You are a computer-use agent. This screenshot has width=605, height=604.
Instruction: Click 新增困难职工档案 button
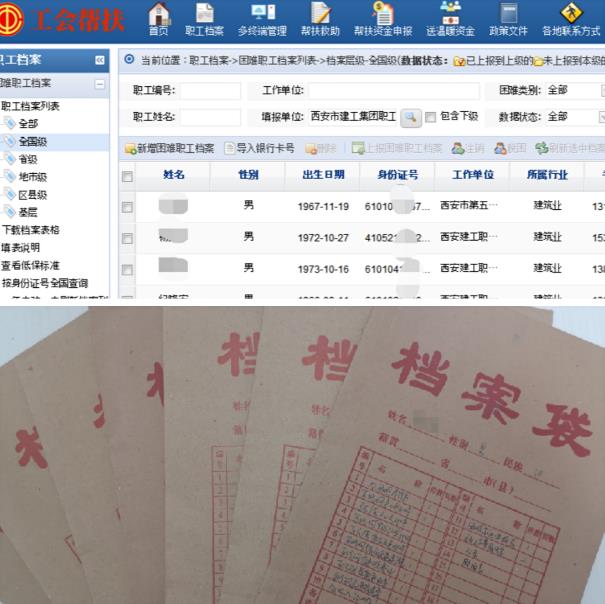pyautogui.click(x=169, y=148)
